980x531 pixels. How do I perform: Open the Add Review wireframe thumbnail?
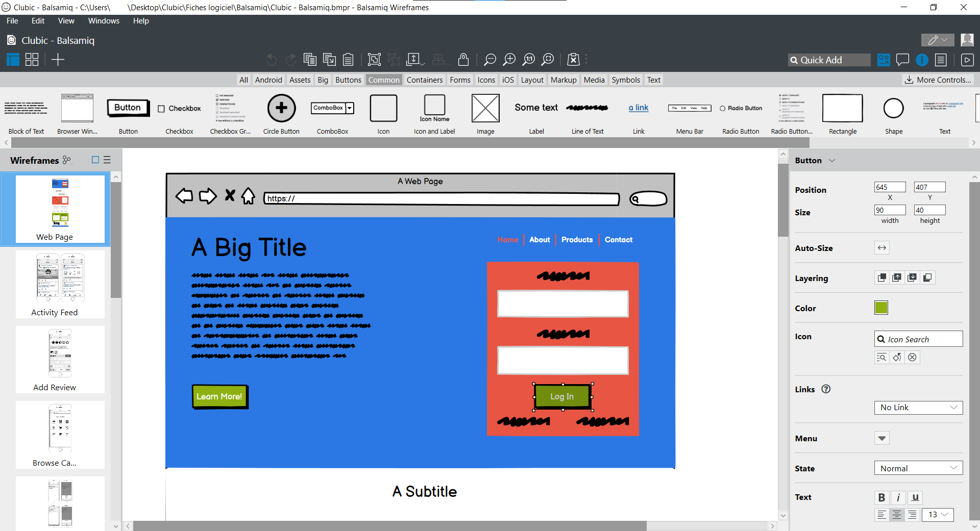[60, 360]
